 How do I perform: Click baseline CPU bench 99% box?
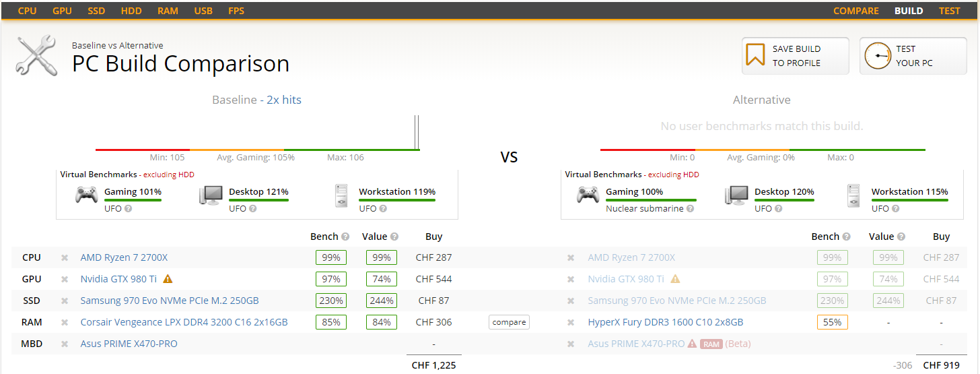click(x=331, y=257)
